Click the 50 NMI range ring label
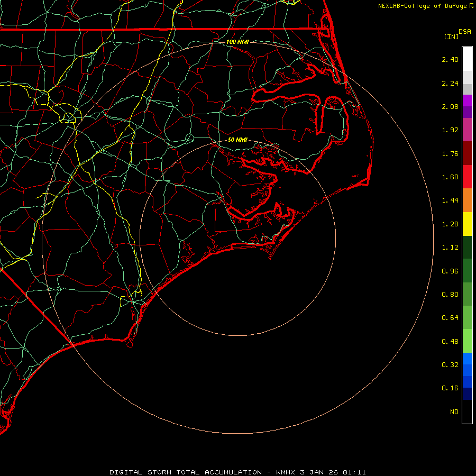The height and width of the screenshot is (476, 476). click(x=237, y=140)
